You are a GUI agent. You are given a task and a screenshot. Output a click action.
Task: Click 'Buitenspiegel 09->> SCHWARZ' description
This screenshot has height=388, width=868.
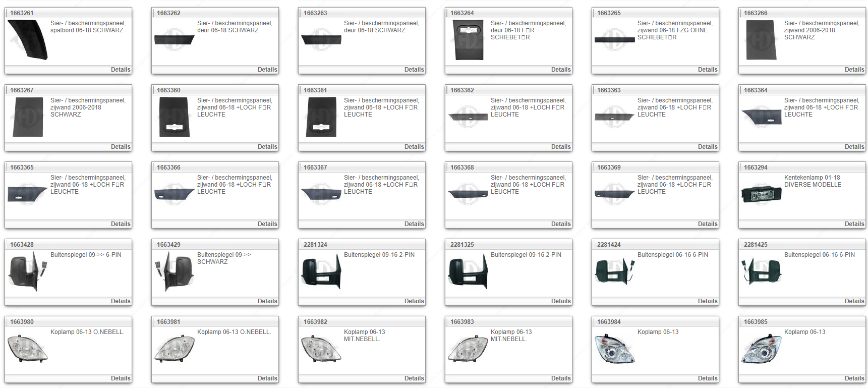(x=224, y=258)
